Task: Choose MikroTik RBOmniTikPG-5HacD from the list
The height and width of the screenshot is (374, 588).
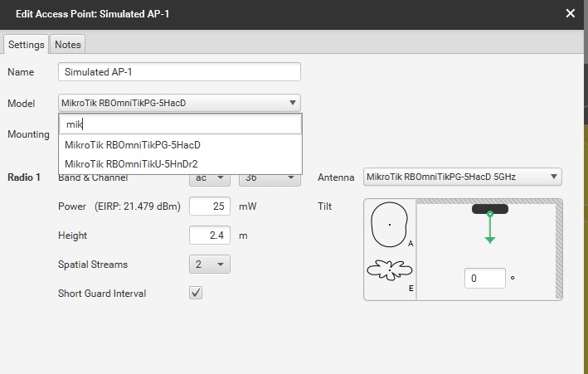Action: point(180,145)
